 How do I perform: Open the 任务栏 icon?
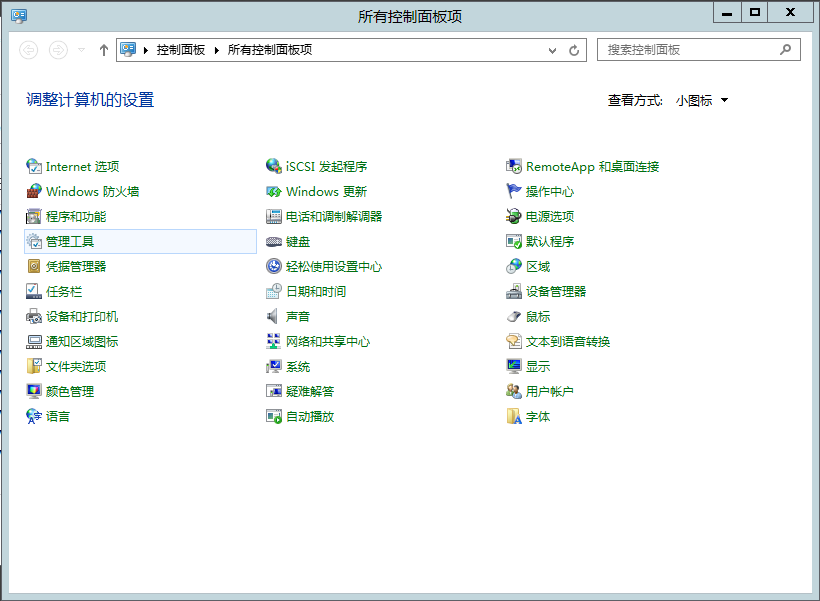(34, 291)
